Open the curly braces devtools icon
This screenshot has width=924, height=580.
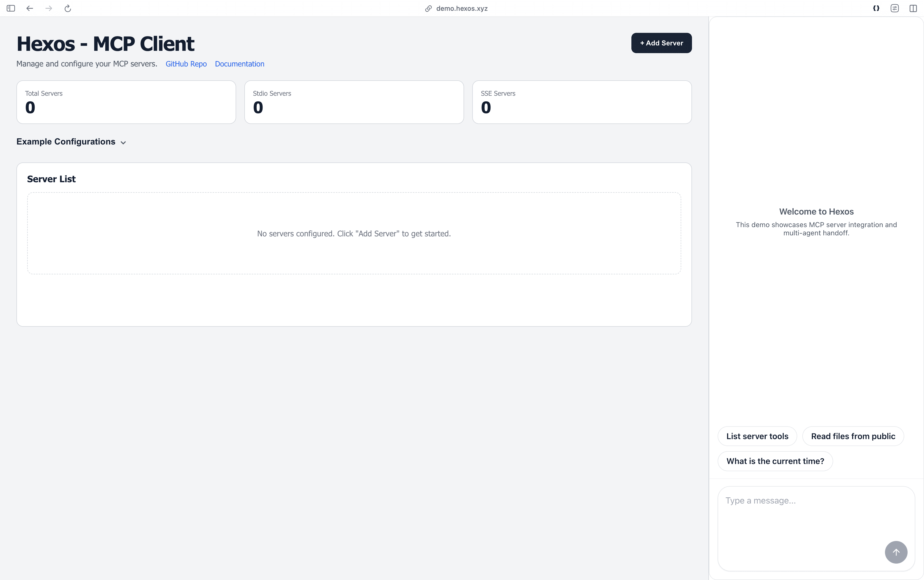pos(876,8)
